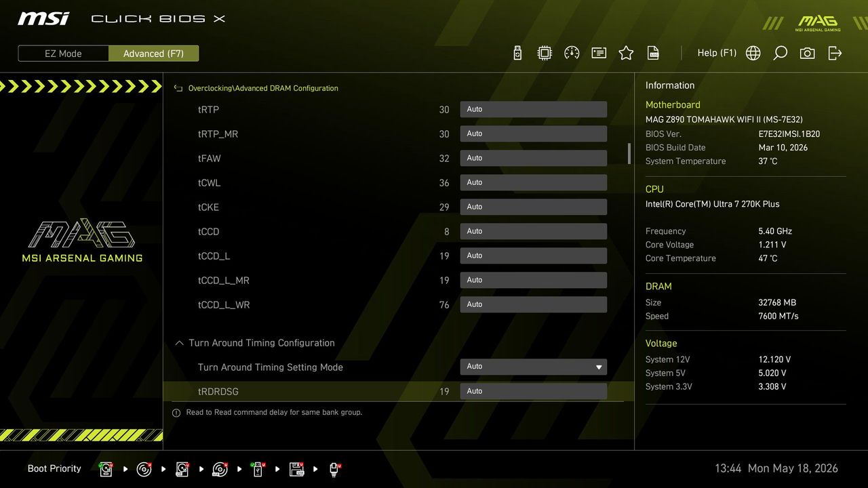Viewport: 868px width, 488px height.
Task: Click the tCKE Auto input field
Action: click(533, 207)
